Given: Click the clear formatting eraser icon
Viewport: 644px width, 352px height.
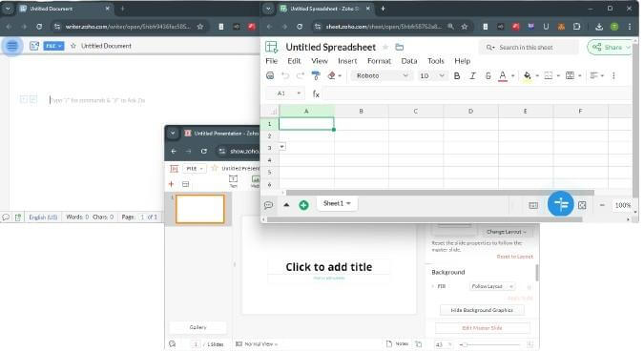Looking at the screenshot, I should pos(331,75).
